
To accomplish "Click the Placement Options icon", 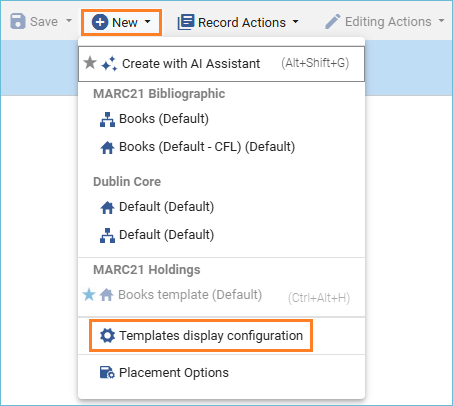I will tap(107, 373).
